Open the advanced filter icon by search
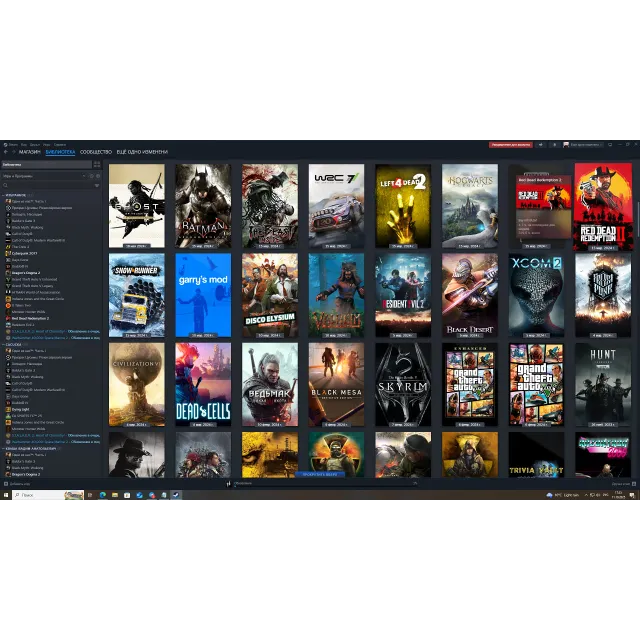Image resolution: width=640 pixels, height=640 pixels. 97,185
